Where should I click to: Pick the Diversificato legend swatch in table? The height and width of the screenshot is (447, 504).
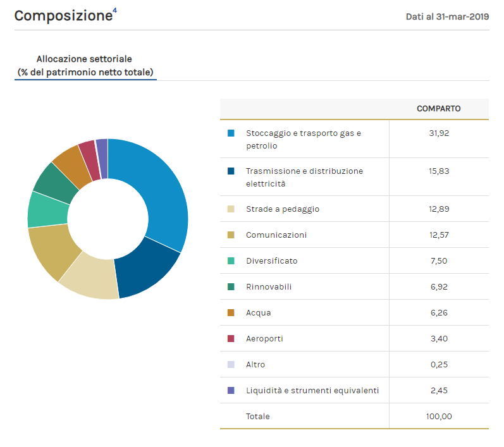click(x=231, y=261)
